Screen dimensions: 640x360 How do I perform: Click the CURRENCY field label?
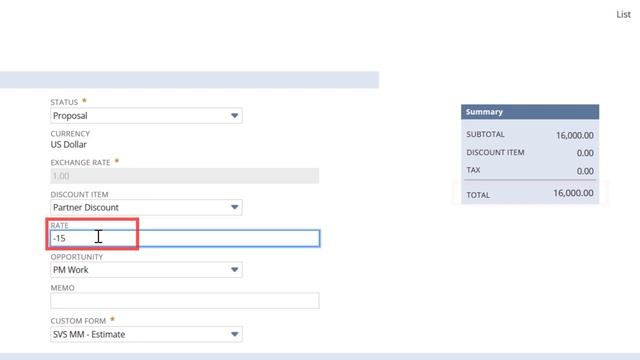tap(70, 133)
